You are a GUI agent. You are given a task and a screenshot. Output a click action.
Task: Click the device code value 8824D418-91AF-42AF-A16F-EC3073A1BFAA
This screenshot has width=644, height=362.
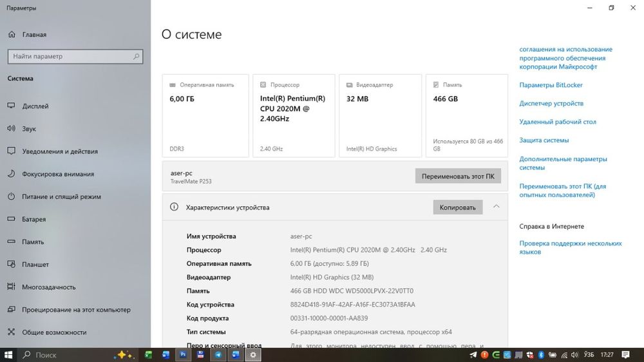pyautogui.click(x=352, y=305)
